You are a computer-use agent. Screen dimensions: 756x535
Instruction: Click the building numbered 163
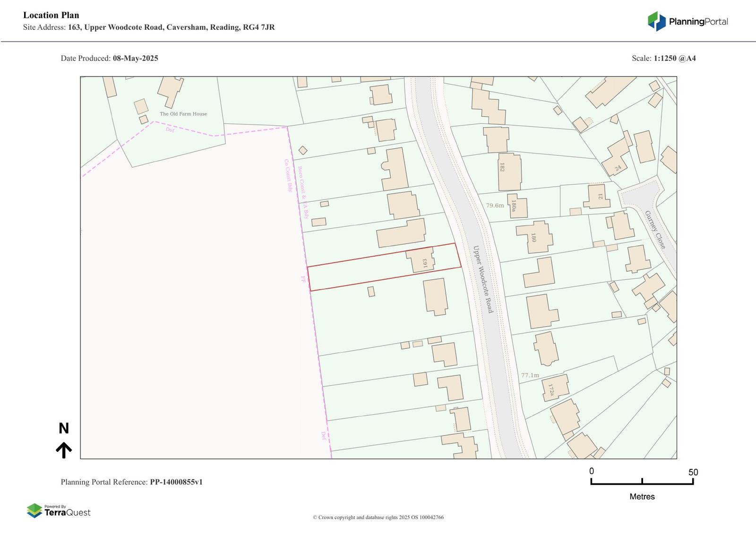(421, 260)
